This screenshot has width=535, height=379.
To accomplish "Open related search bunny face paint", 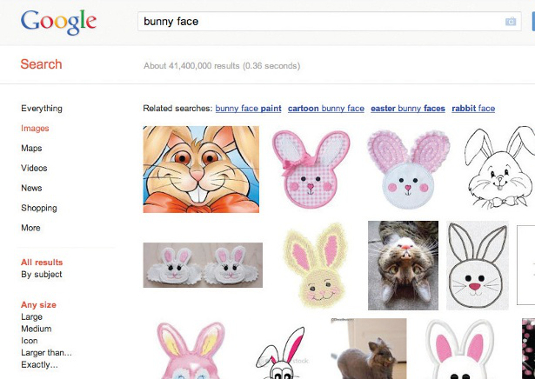I will coord(248,108).
